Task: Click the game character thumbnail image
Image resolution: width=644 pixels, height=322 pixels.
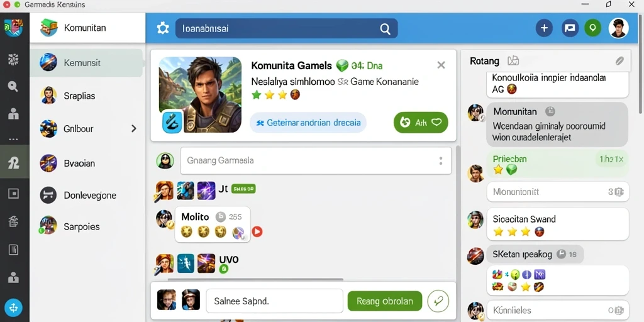Action: 200,95
